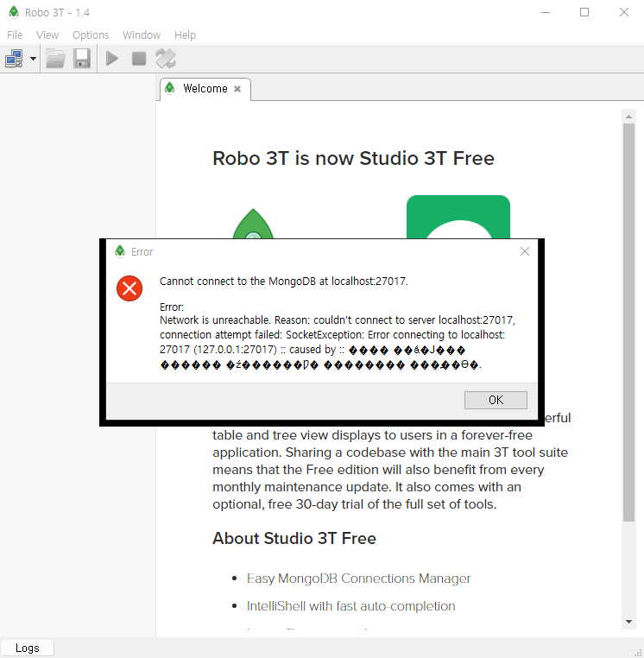Open the View menu
Viewport: 644px width, 658px height.
[x=47, y=35]
